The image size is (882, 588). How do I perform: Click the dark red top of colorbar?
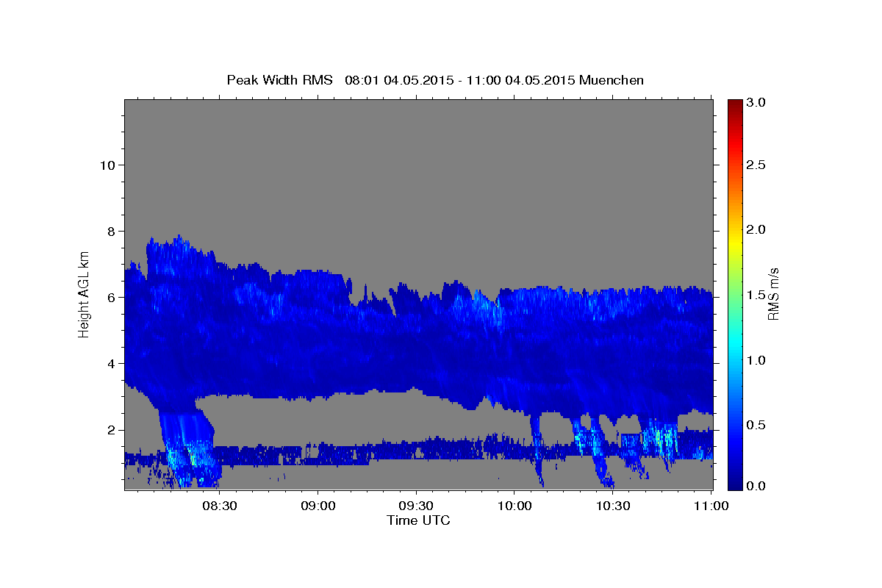[x=734, y=105]
